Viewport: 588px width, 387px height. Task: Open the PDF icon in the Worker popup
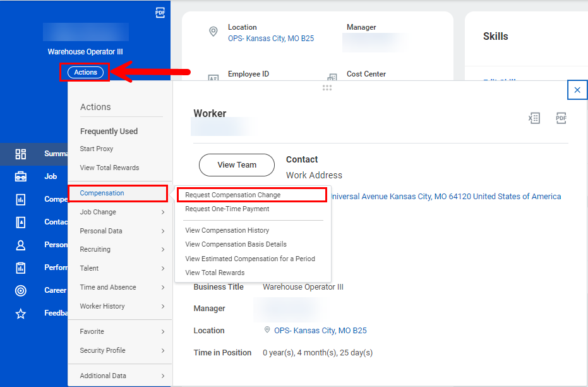click(561, 118)
